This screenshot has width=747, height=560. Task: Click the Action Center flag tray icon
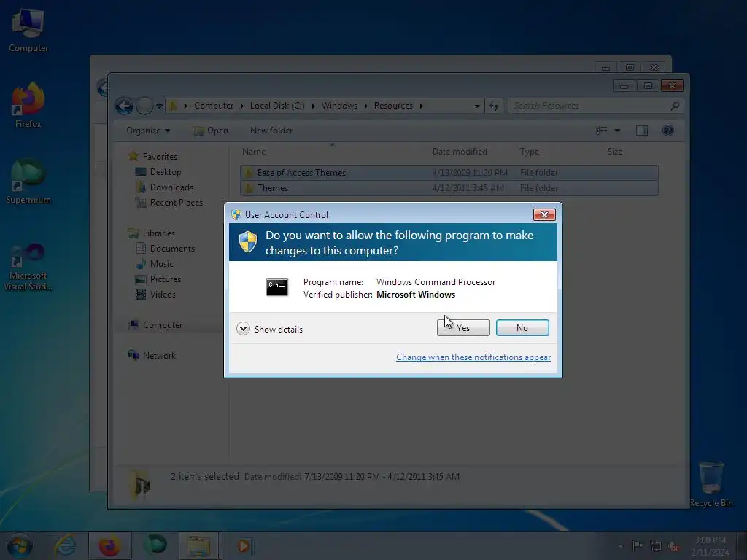tap(637, 545)
